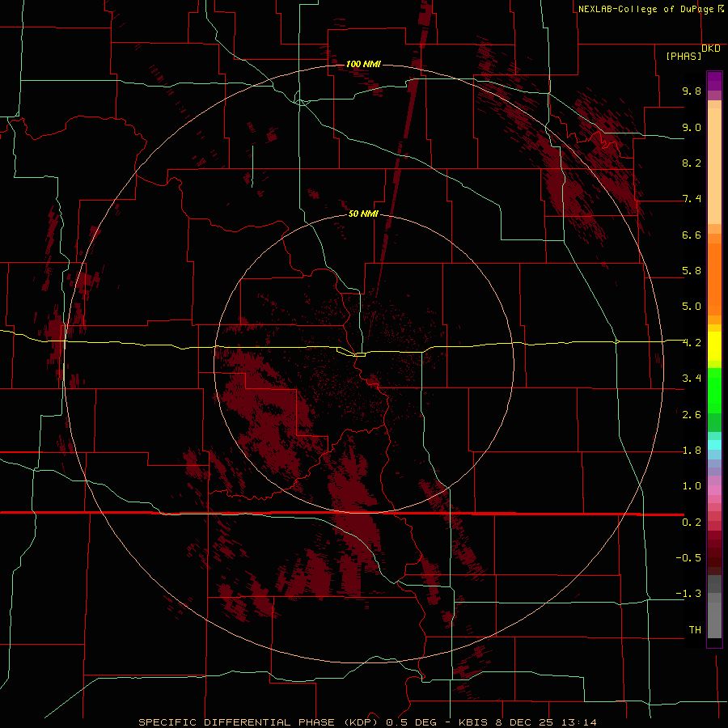Image resolution: width=728 pixels, height=728 pixels.
Task: Click the 3.4 scale value
Action: point(692,379)
